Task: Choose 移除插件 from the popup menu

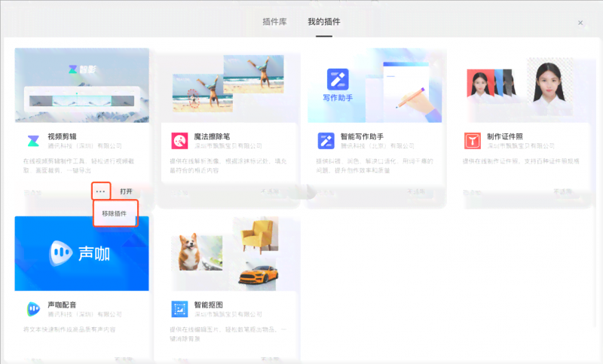Action: point(116,213)
